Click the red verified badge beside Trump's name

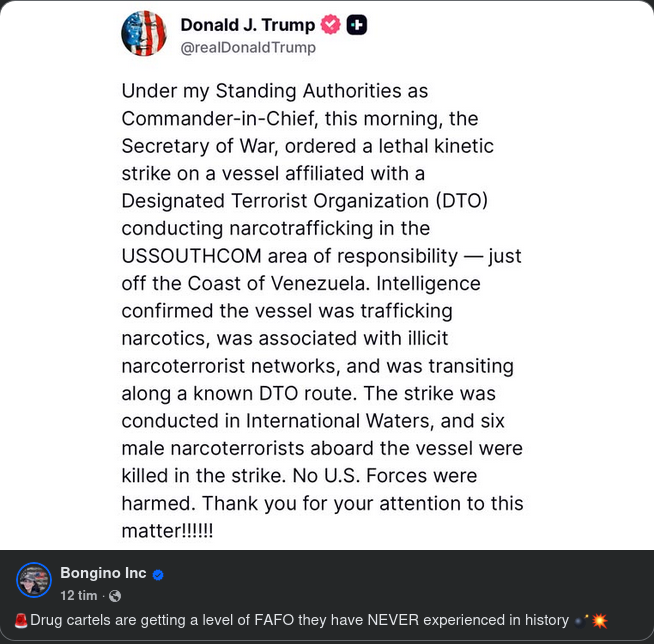[330, 25]
